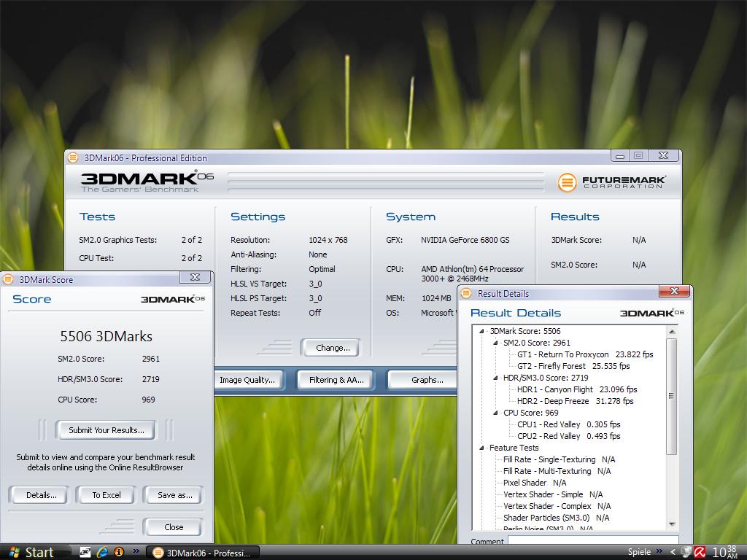Minimize the 3DMark06 main window
Viewport: 747px width, 560px height.
pyautogui.click(x=620, y=156)
